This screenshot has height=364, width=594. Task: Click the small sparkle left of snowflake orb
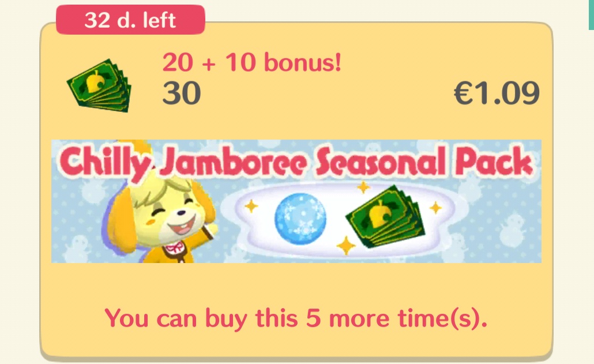(x=251, y=207)
